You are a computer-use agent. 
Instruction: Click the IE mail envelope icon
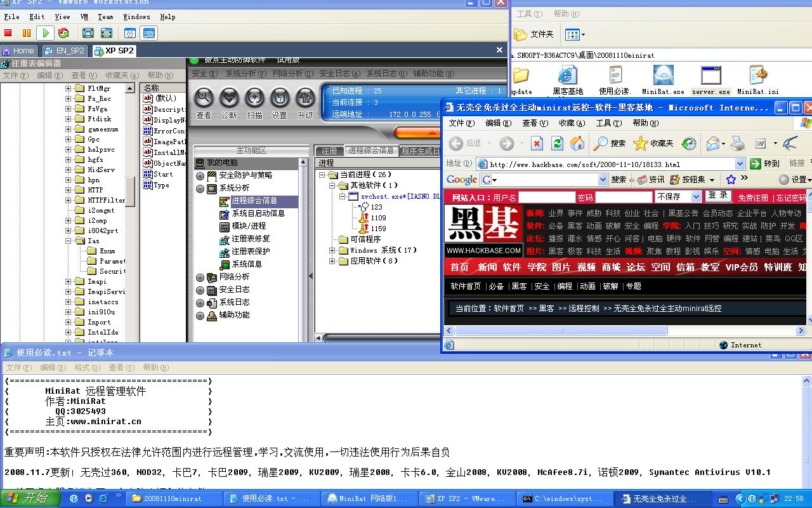(712, 144)
